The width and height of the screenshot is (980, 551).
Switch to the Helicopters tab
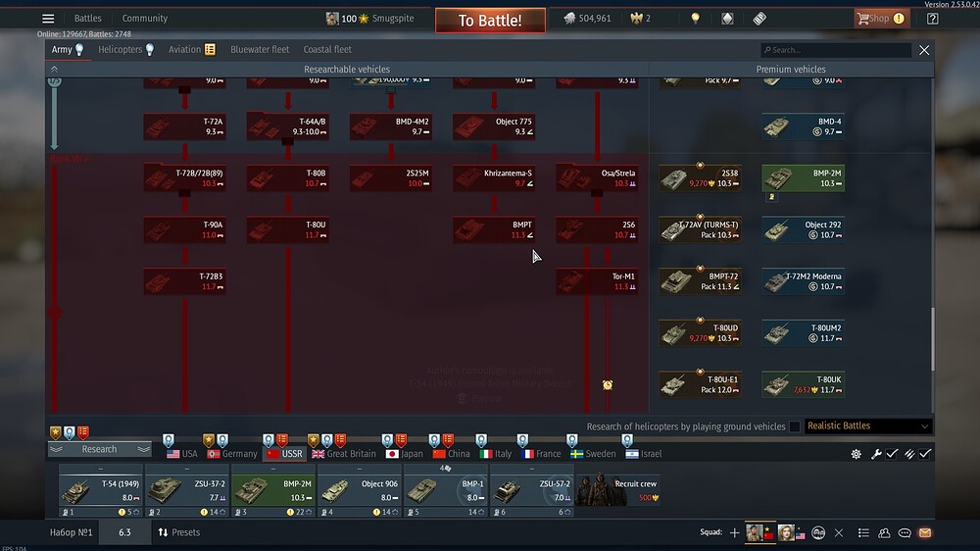(125, 49)
